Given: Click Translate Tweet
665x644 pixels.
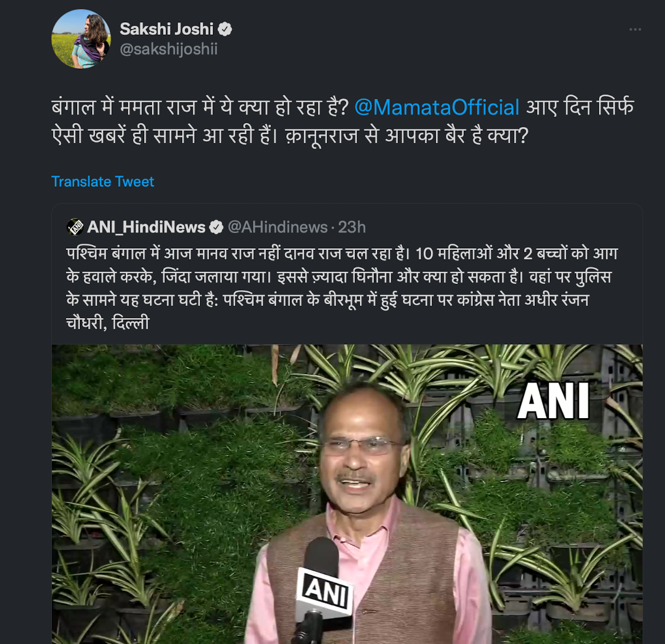Looking at the screenshot, I should coord(103,182).
